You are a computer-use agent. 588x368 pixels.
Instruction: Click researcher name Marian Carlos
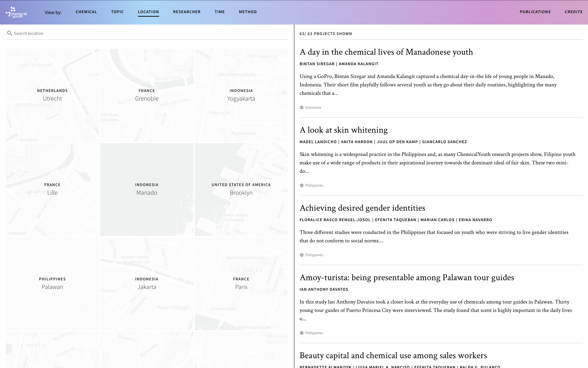437,220
